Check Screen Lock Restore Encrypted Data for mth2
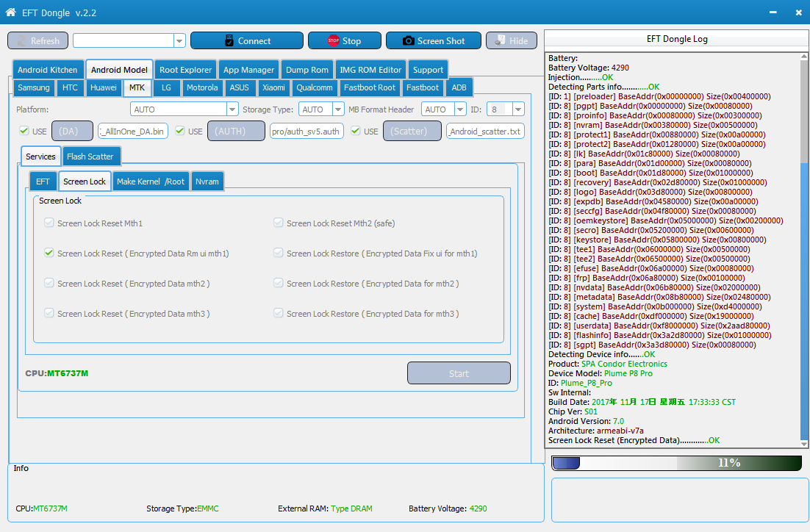This screenshot has width=810, height=532. click(279, 282)
